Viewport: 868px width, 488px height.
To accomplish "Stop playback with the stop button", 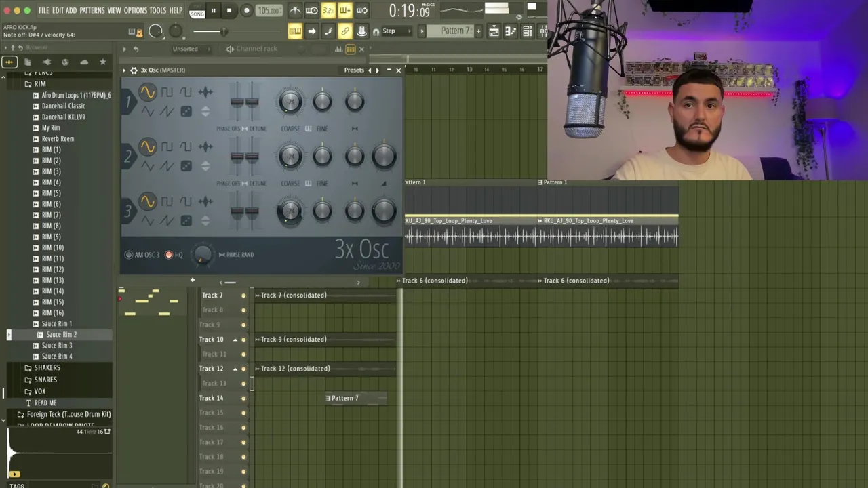I will tap(229, 10).
